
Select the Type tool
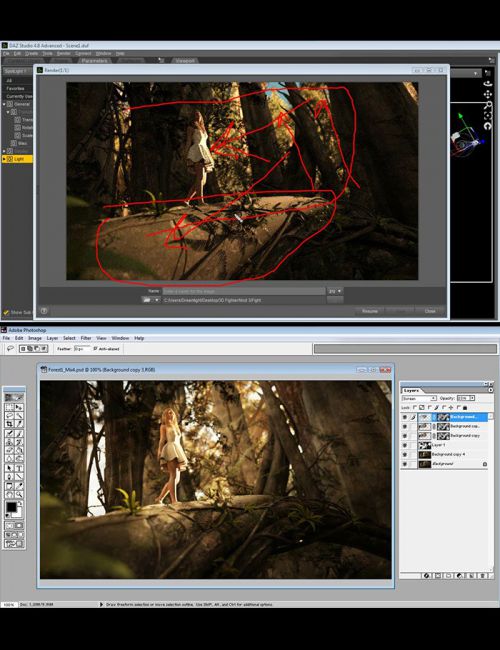pos(19,468)
